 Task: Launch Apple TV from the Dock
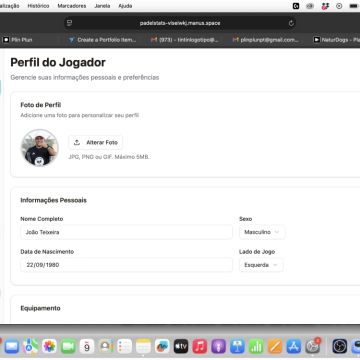click(181, 347)
